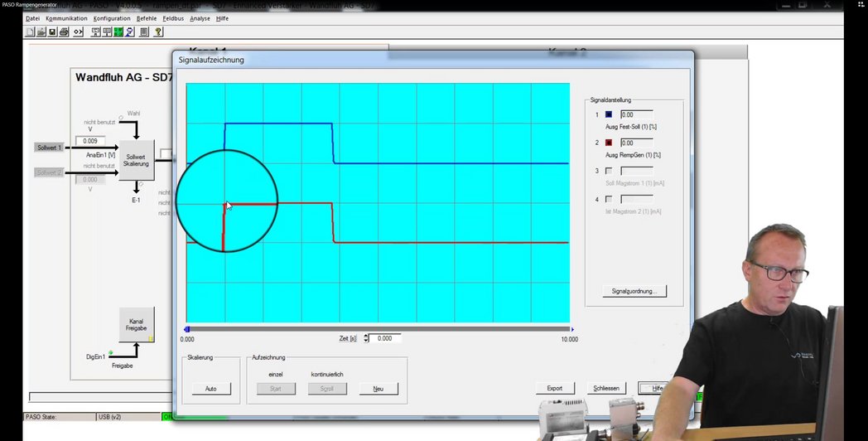Click the Export button
Screen dimensions: 868x441
(555, 389)
